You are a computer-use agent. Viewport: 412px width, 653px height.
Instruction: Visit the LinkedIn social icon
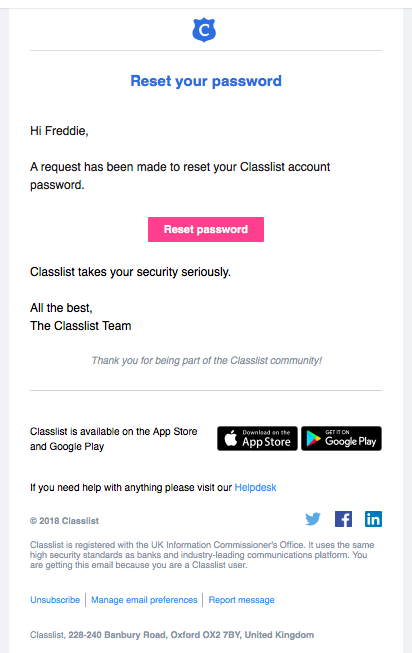point(373,519)
